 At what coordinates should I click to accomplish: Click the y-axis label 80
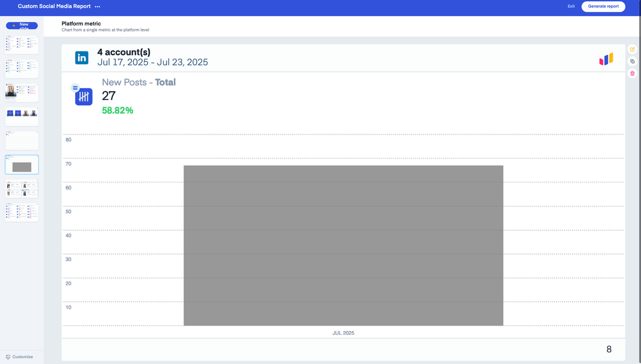69,140
